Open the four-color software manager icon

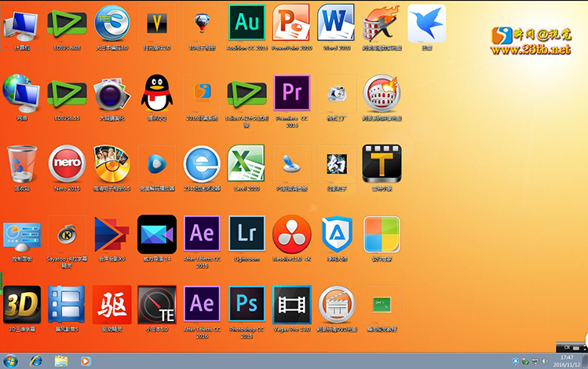pyautogui.click(x=382, y=234)
